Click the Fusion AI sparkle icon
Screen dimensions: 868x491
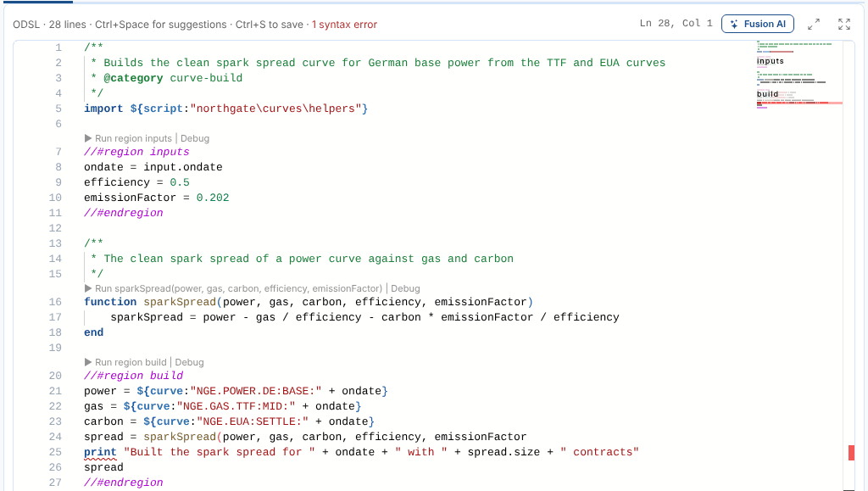tap(734, 24)
